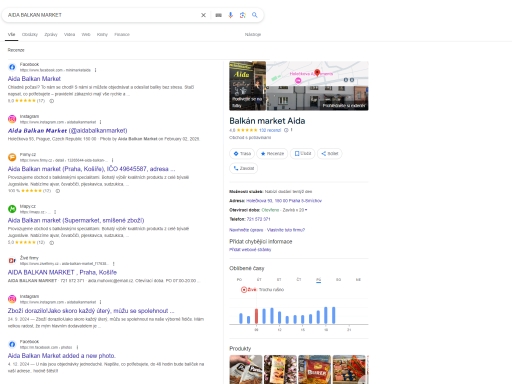Click the 'Sdílet' share button
This screenshot has height=384, width=512.
pos(329,154)
